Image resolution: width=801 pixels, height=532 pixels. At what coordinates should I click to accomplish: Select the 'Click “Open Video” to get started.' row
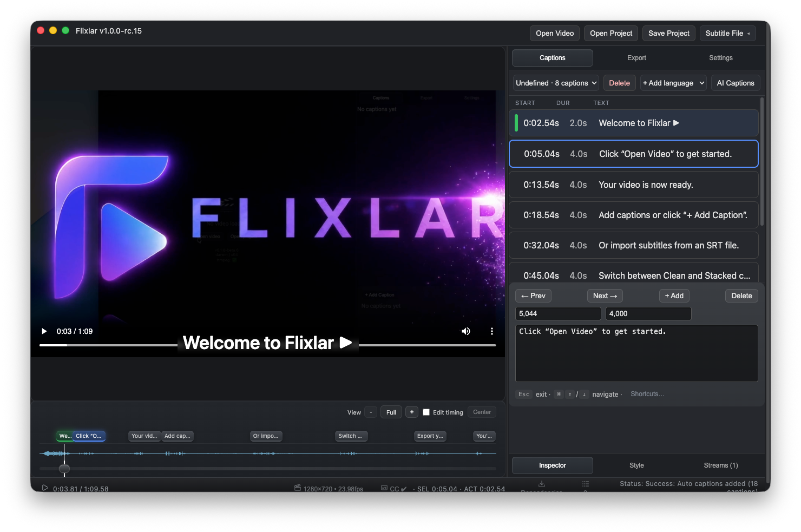click(634, 154)
